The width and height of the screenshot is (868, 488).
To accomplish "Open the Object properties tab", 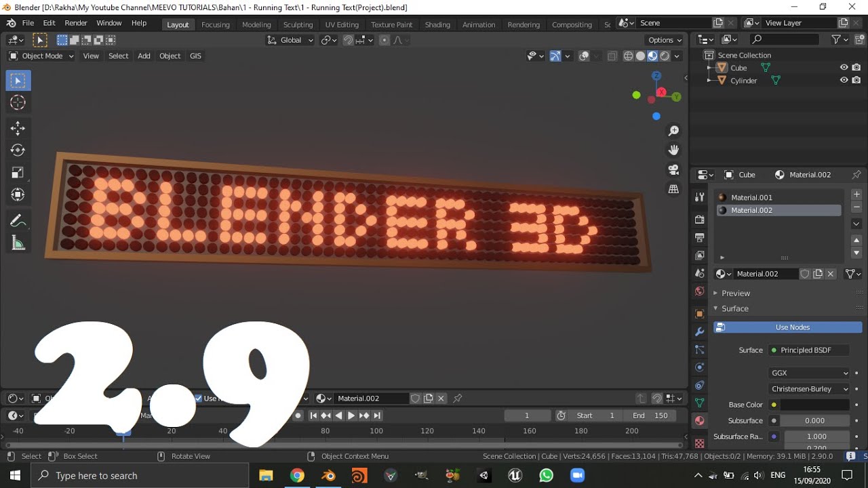I will pyautogui.click(x=699, y=314).
